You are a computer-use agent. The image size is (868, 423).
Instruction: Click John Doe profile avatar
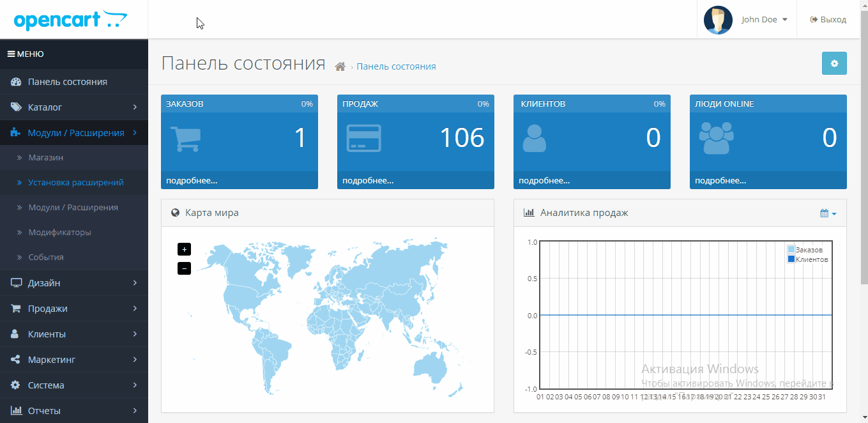pos(718,20)
